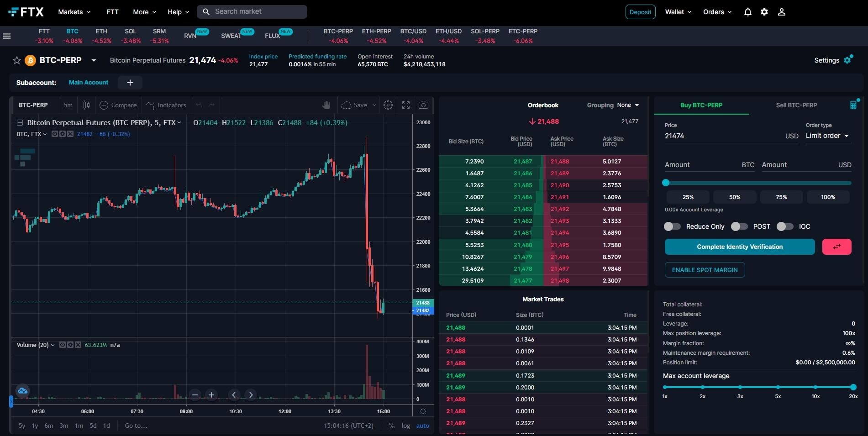Favorite BTC-PERP with the star icon
This screenshot has width=868, height=436.
tap(17, 60)
